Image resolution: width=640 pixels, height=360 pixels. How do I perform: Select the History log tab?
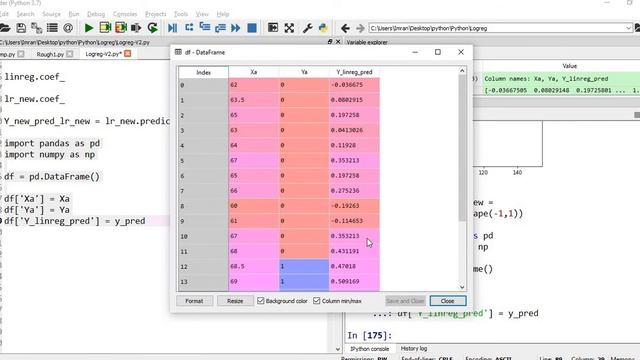point(414,349)
